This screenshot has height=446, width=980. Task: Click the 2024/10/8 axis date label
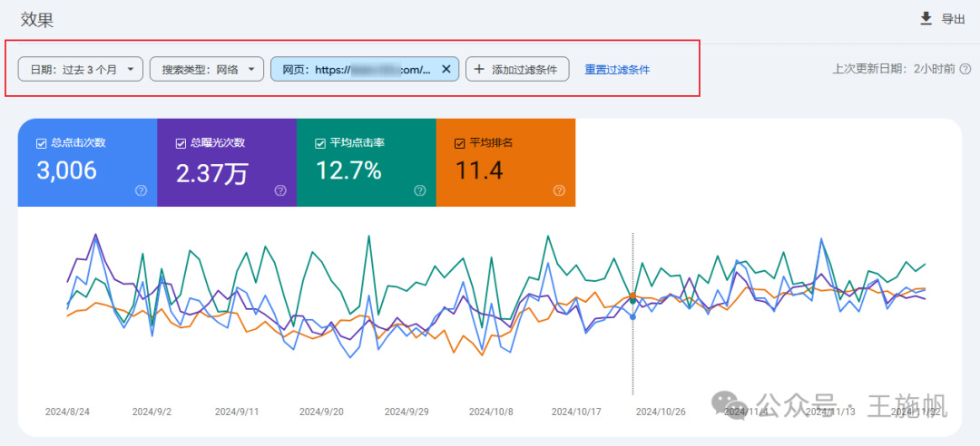[491, 412]
